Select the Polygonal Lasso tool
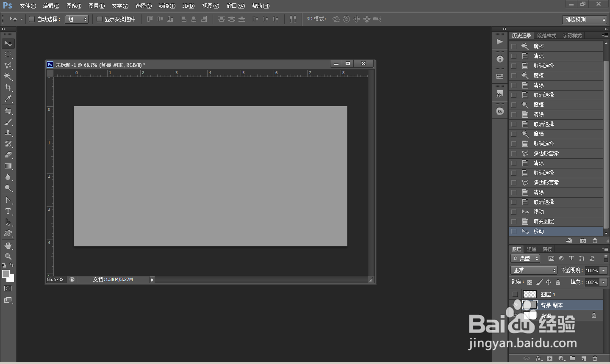The height and width of the screenshot is (364, 610). coord(8,66)
